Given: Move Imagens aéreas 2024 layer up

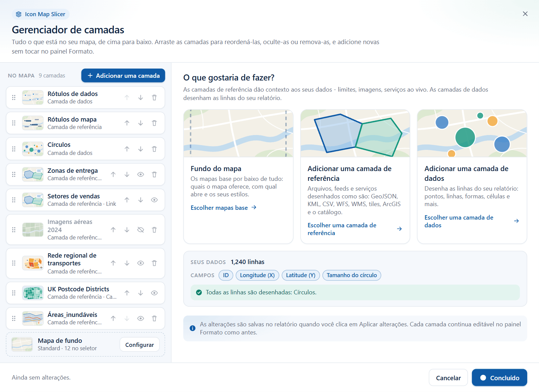Looking at the screenshot, I should tap(113, 230).
